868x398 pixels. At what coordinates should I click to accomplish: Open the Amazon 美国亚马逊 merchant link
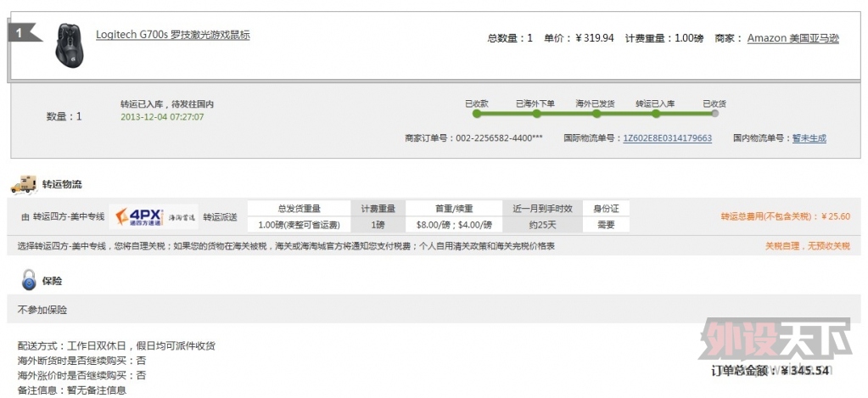pos(792,38)
